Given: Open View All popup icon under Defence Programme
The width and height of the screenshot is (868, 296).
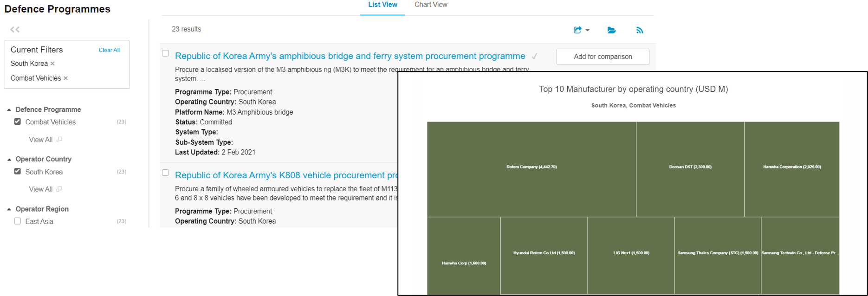Looking at the screenshot, I should point(59,139).
